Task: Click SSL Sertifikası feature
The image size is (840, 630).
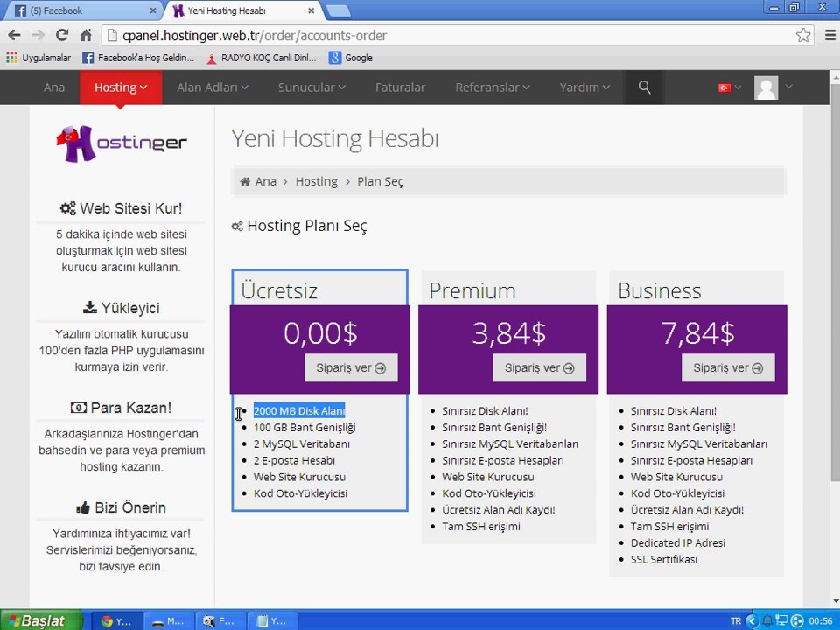Action: [664, 559]
